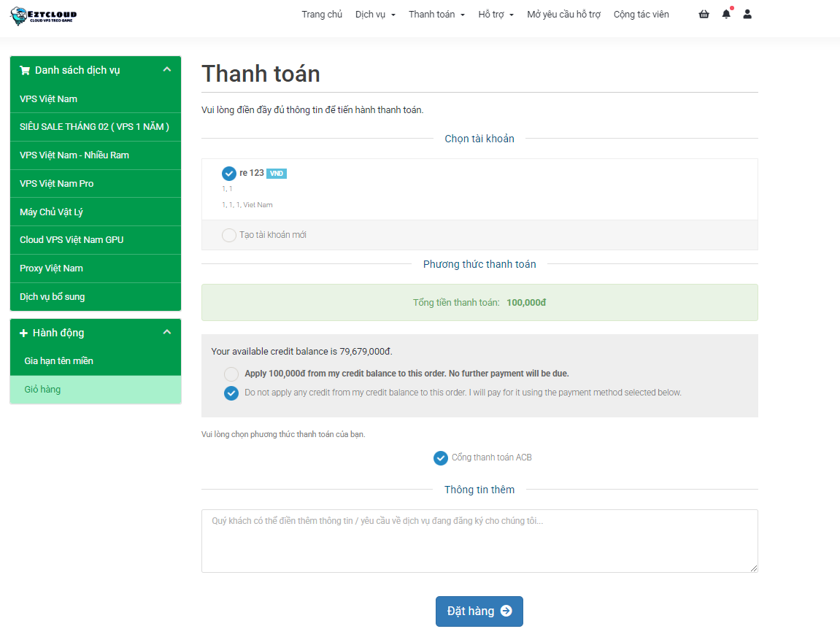This screenshot has height=637, width=840.
Task: Select Cổng thanh toán ACB payment method
Action: point(441,458)
